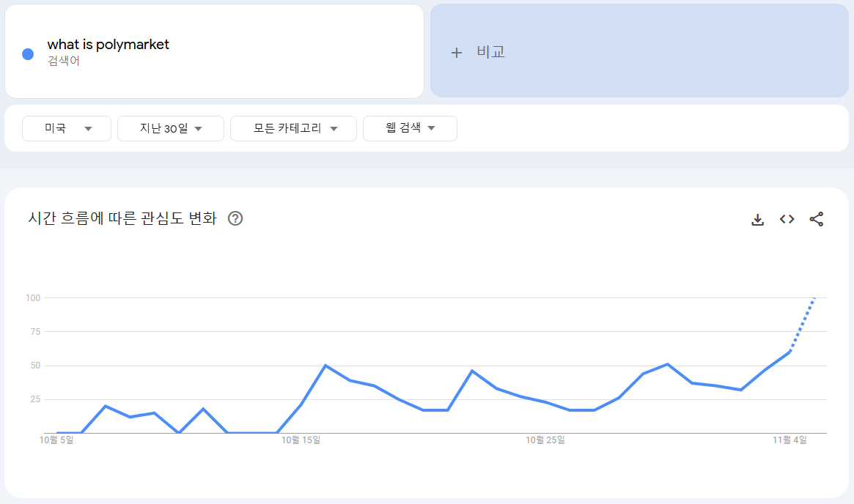Viewport: 854px width, 504px height.
Task: Select the 10월 15일 date marker on axis
Action: coord(301,440)
